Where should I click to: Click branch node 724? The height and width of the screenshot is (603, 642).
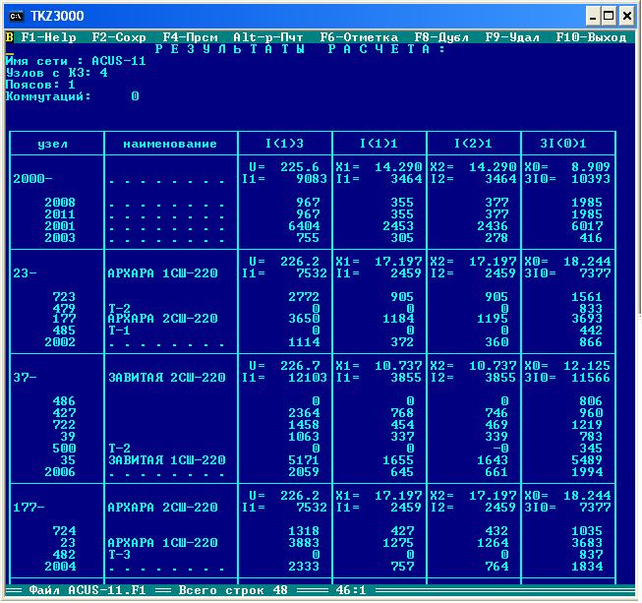[x=64, y=531]
